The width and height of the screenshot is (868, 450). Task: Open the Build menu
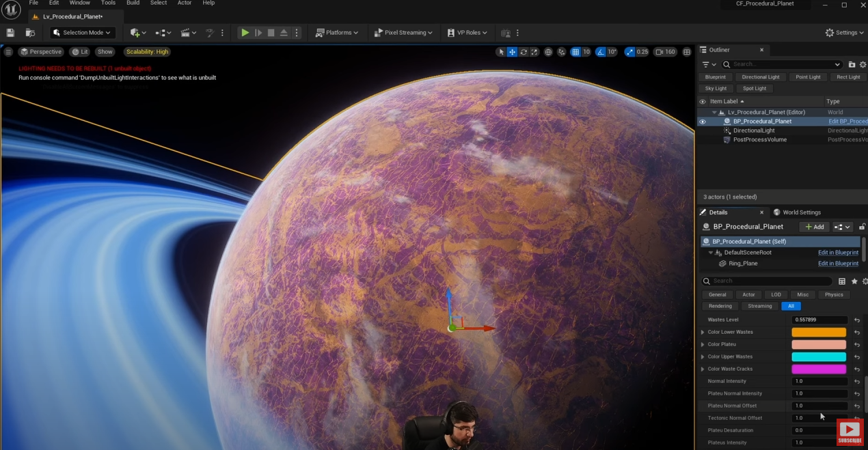(133, 3)
